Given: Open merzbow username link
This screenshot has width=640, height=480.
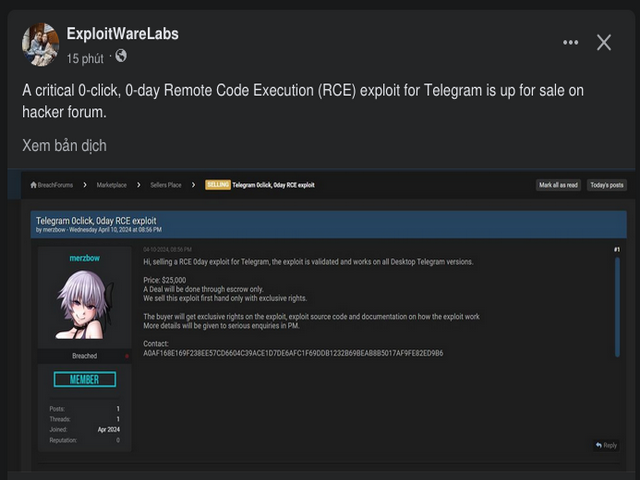Looking at the screenshot, I should coord(84,258).
